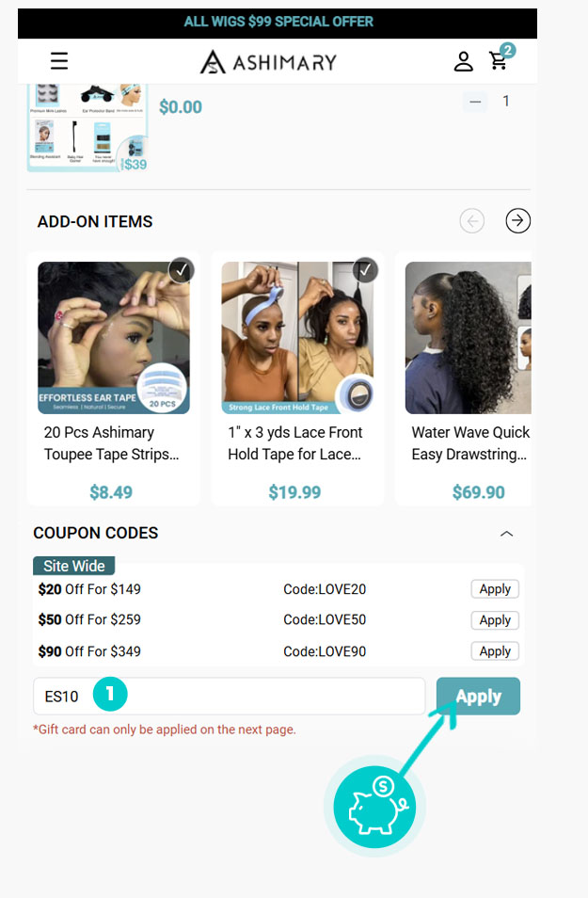Screen dimensions: 588x898
Task: Open the hamburger navigation menu
Action: pos(59,62)
